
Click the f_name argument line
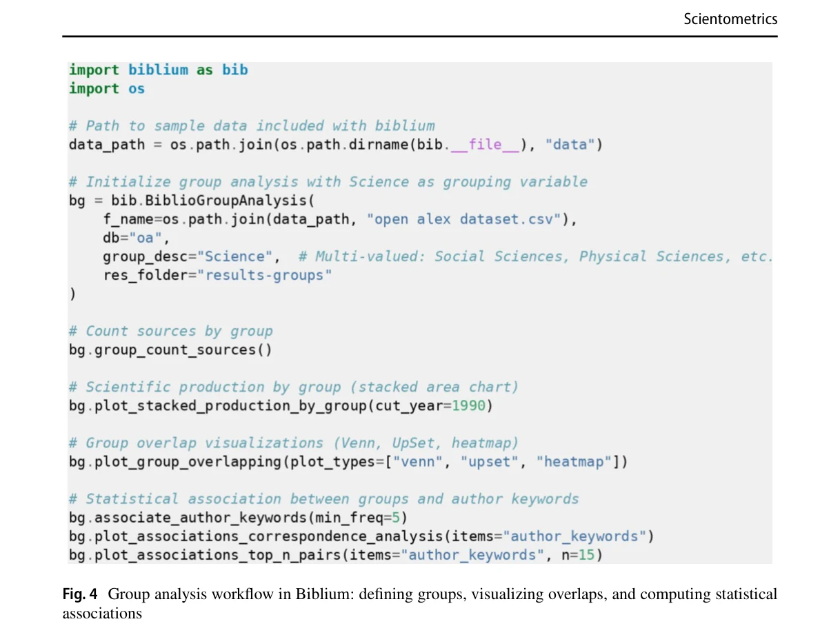click(339, 219)
